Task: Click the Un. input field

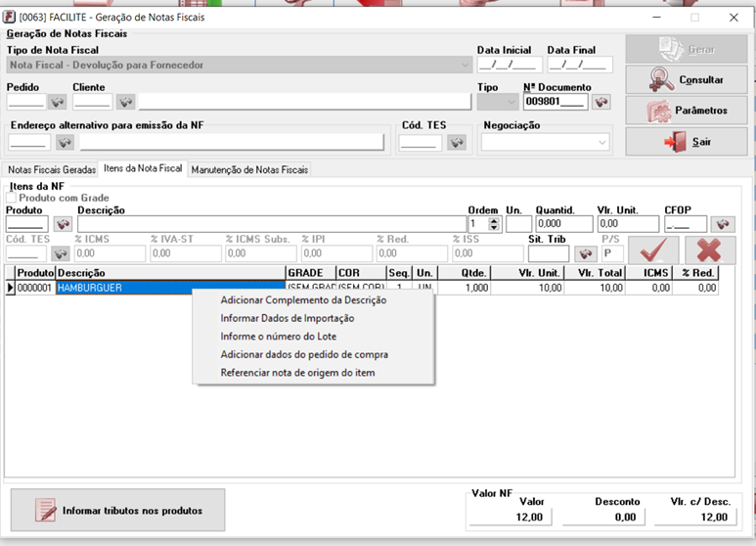Action: point(518,224)
